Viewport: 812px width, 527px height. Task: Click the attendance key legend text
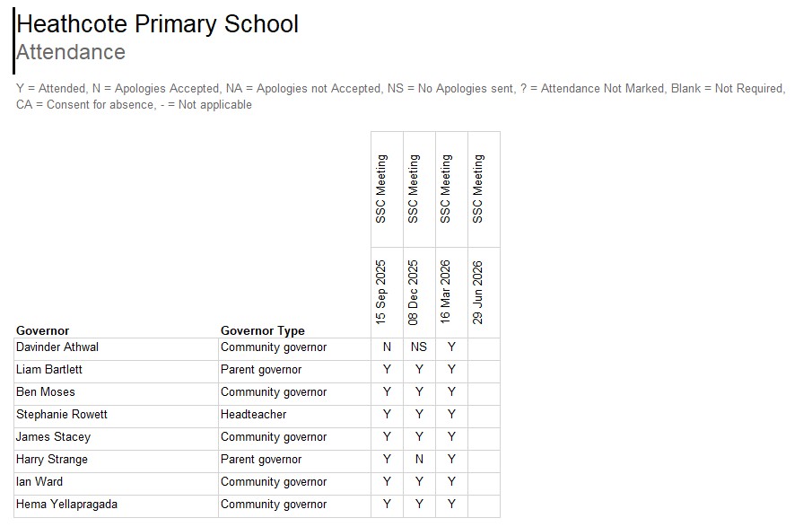click(401, 96)
